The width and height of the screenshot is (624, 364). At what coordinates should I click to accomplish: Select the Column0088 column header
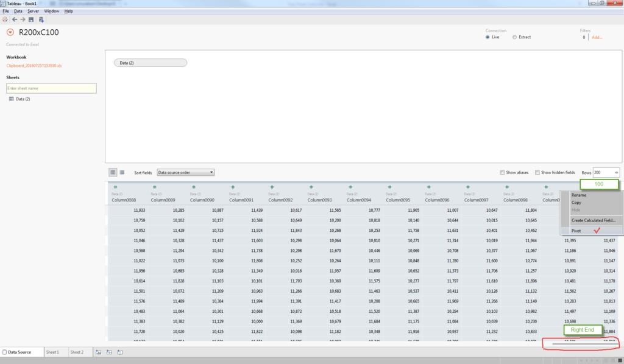click(x=124, y=200)
